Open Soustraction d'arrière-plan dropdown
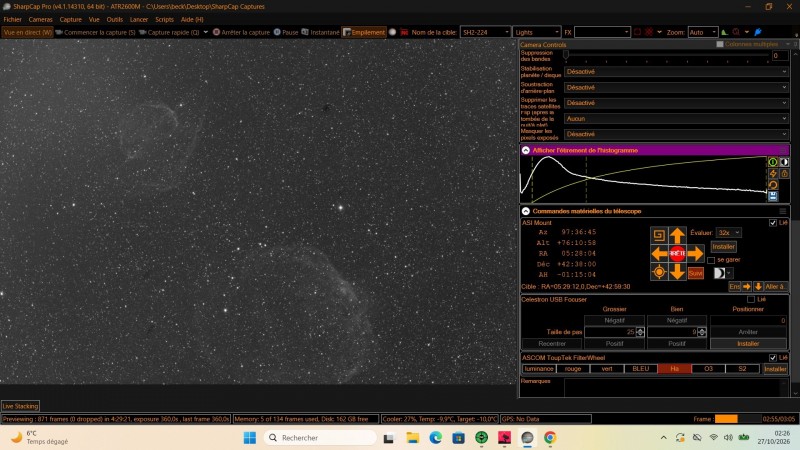Viewport: 800px width, 450px height. click(x=676, y=88)
